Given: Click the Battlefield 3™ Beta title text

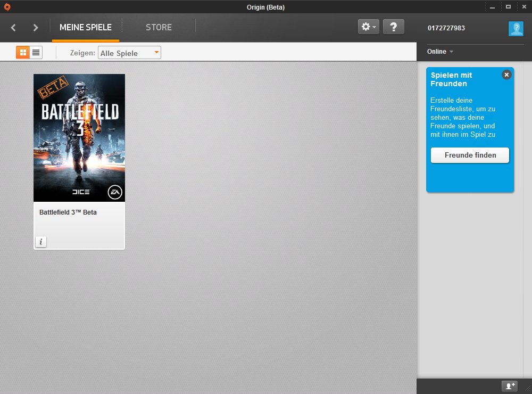Looking at the screenshot, I should pyautogui.click(x=68, y=212).
